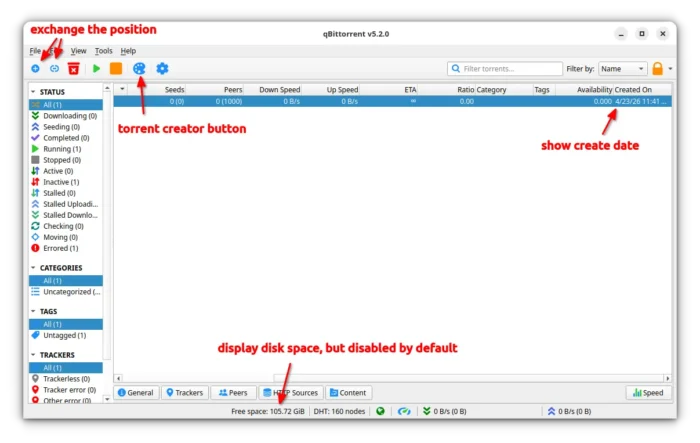The height and width of the screenshot is (443, 700).
Task: Select All (1) under CATEGORIES
Action: click(x=66, y=280)
